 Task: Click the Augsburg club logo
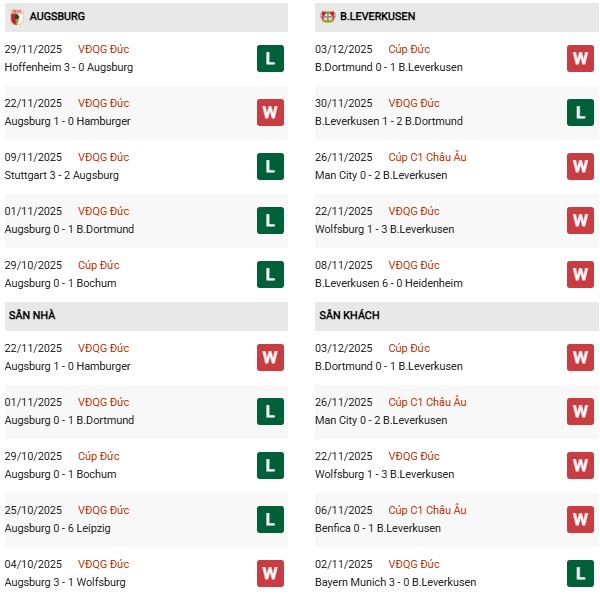[14, 16]
